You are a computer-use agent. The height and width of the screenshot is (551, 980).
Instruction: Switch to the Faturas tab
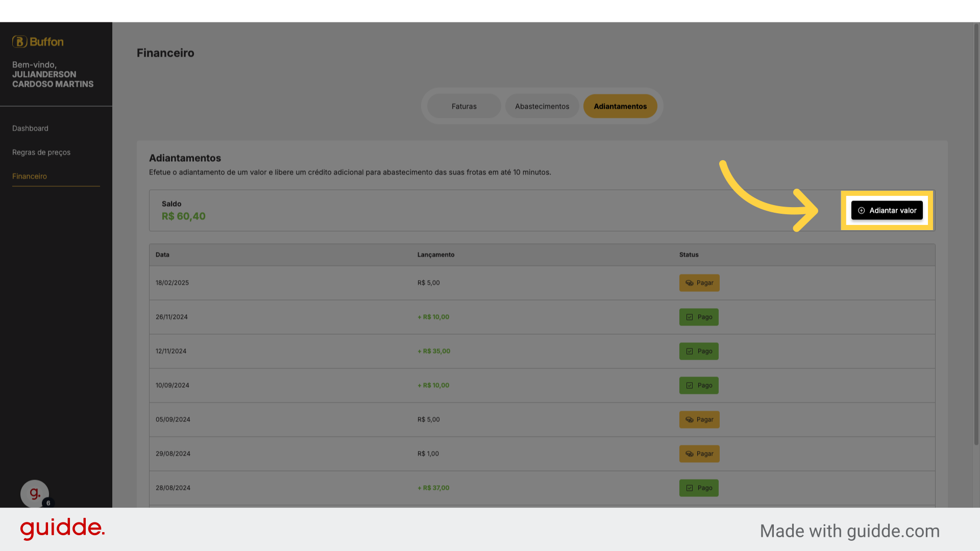coord(464,106)
